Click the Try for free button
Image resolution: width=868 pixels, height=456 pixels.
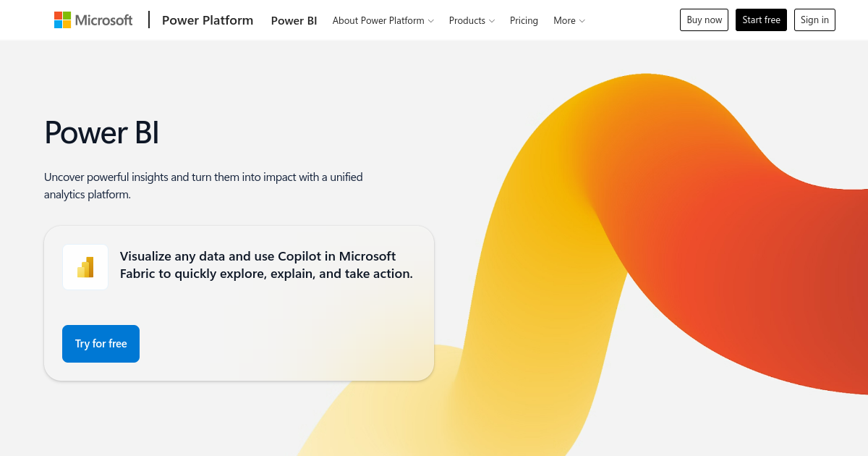[x=101, y=344]
